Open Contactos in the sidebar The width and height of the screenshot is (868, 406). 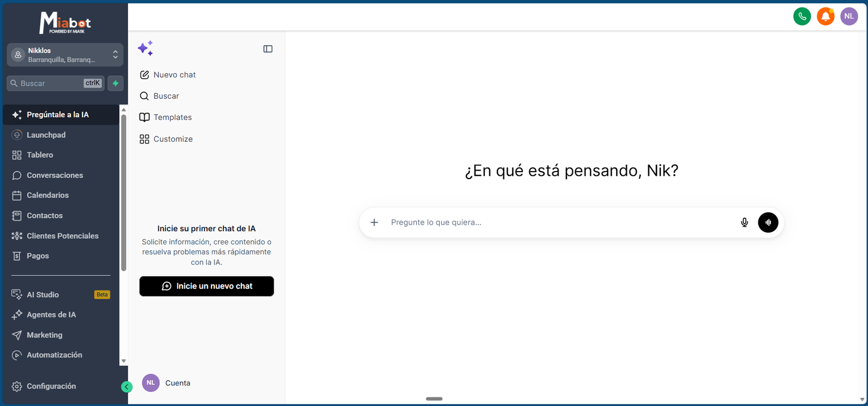coord(61,215)
